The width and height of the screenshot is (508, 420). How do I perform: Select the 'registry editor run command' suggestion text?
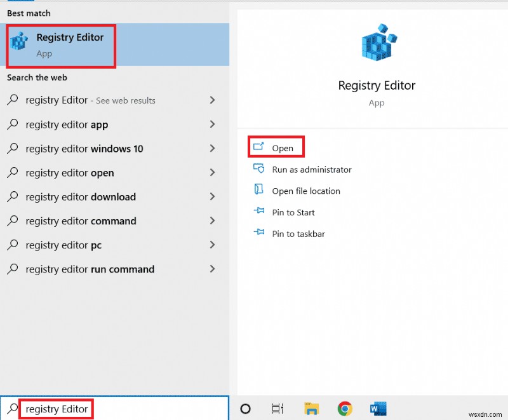coord(90,269)
